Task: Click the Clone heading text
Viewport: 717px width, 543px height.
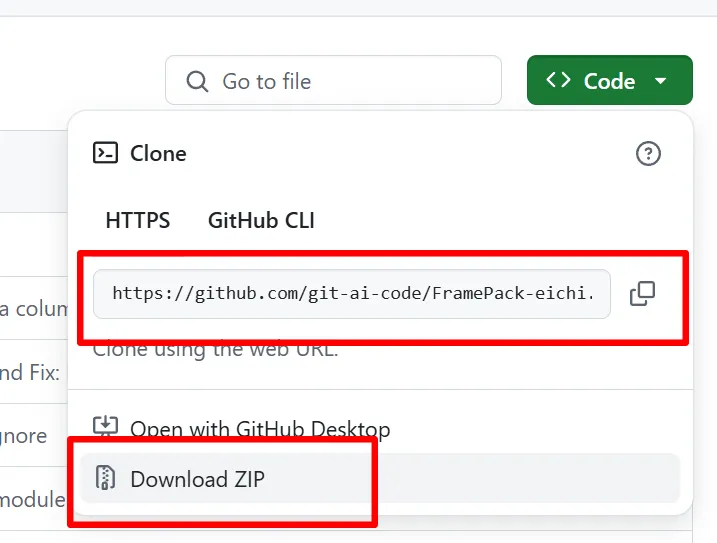Action: (x=158, y=154)
